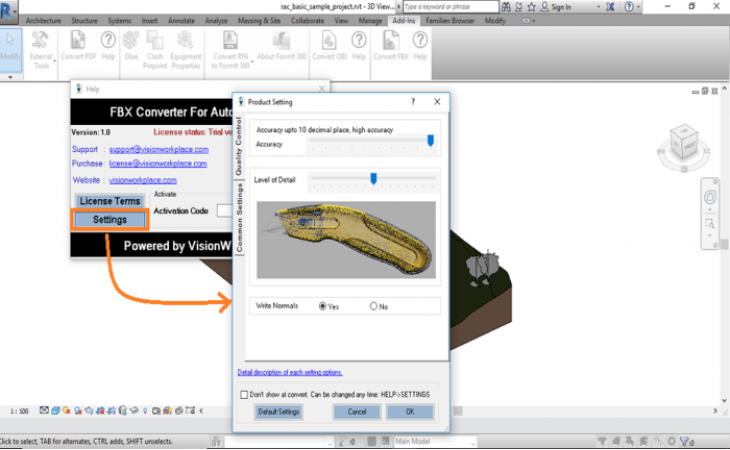730x450 pixels.
Task: Click the Activation Code input field
Action: point(225,211)
